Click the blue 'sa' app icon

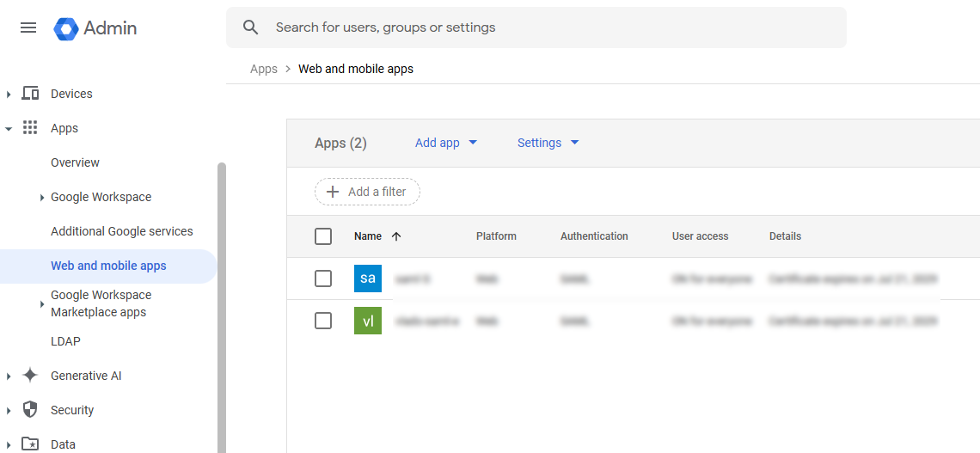[368, 279]
